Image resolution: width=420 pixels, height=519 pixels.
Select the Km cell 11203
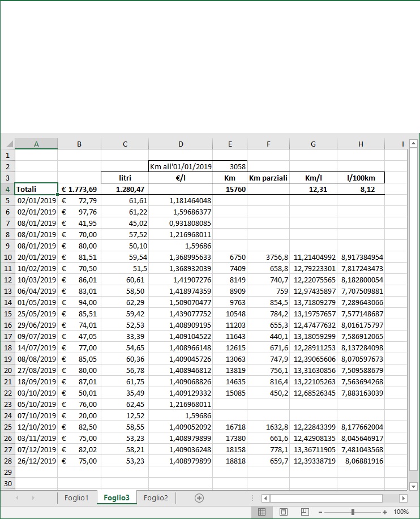click(x=230, y=325)
